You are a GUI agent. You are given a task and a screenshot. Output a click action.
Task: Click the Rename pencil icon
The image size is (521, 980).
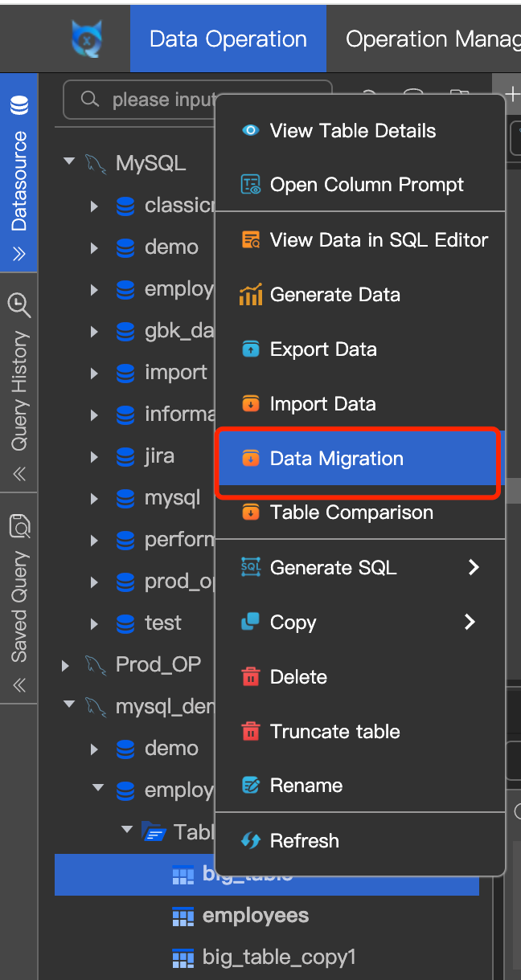[x=251, y=786]
